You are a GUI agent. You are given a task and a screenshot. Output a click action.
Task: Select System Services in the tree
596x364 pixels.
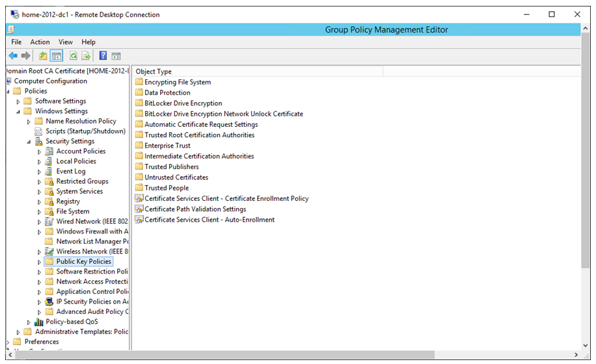(79, 191)
